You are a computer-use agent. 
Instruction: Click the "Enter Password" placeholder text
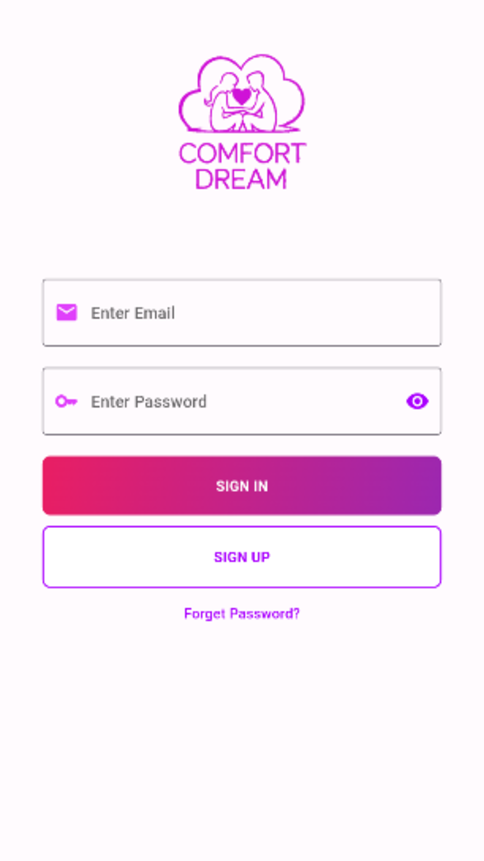pos(149,402)
